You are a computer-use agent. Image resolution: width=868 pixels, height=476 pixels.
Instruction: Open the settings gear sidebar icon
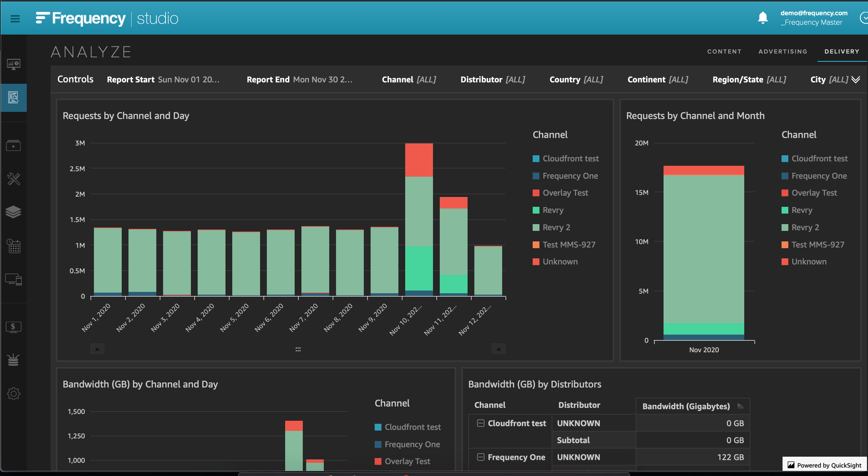(x=14, y=394)
